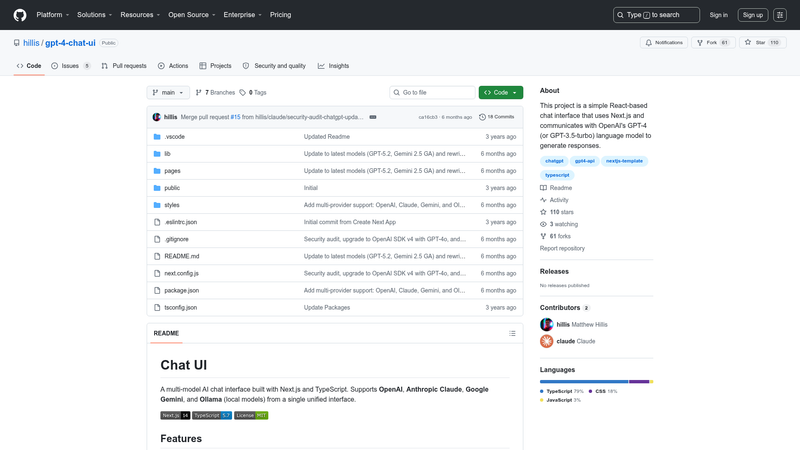Image resolution: width=800 pixels, height=450 pixels.
Task: Click the hillis avatar in commit bar
Action: click(x=157, y=117)
